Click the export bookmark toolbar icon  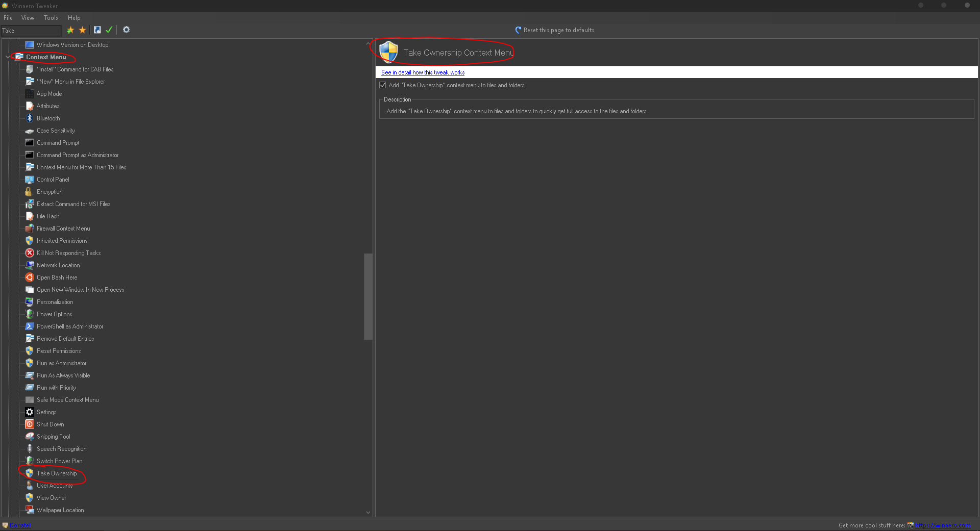[97, 30]
